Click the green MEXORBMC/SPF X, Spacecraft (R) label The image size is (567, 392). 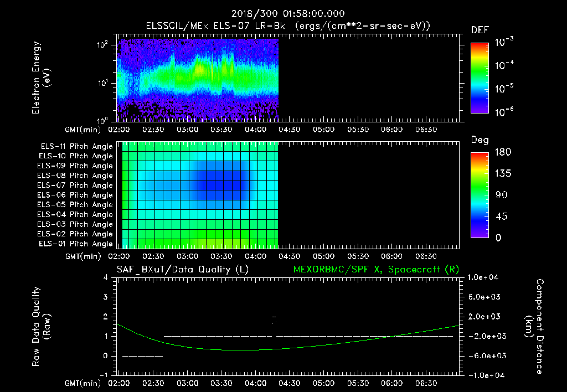point(376,270)
